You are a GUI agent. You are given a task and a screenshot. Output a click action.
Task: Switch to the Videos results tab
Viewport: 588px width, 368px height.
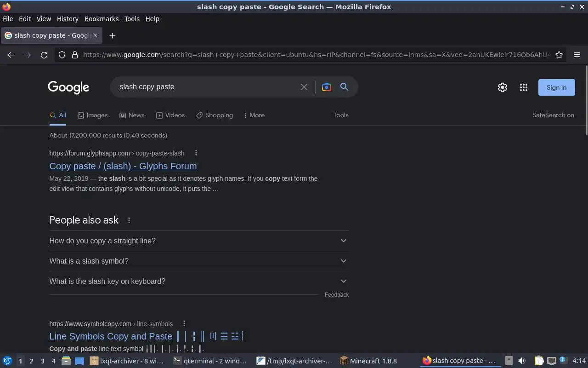click(x=170, y=115)
